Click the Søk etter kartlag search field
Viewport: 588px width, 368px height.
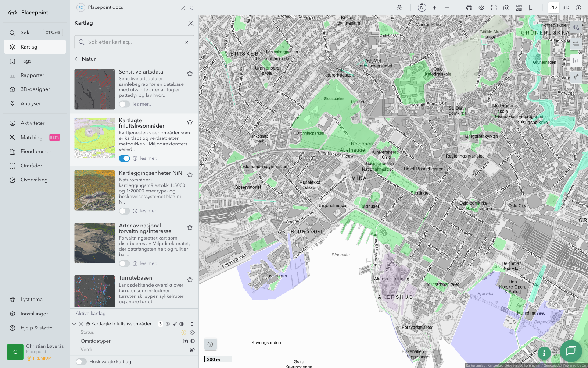134,42
